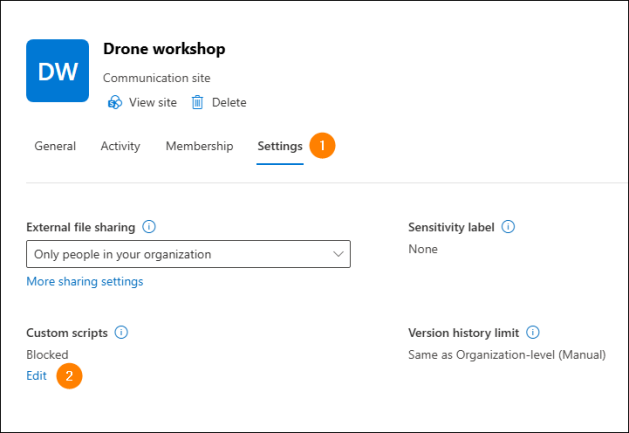Click the Delete trash can icon
Image resolution: width=629 pixels, height=433 pixels.
197,102
